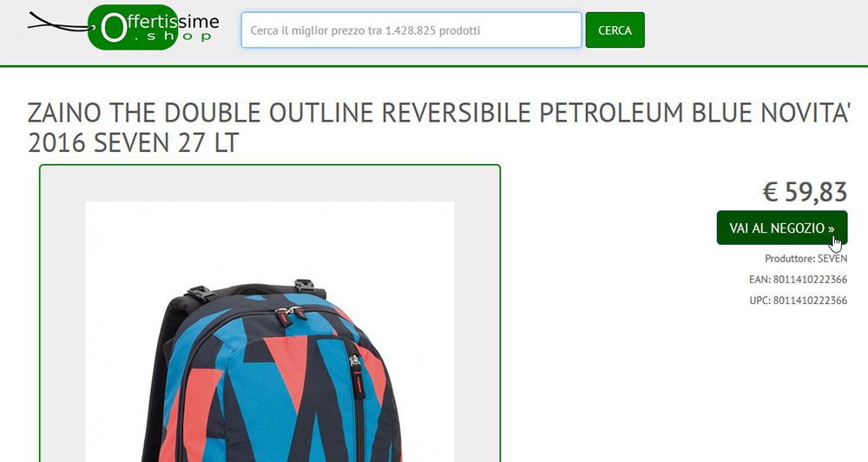
Task: Click the backpack's front pocket red zipper
Action: tap(358, 377)
